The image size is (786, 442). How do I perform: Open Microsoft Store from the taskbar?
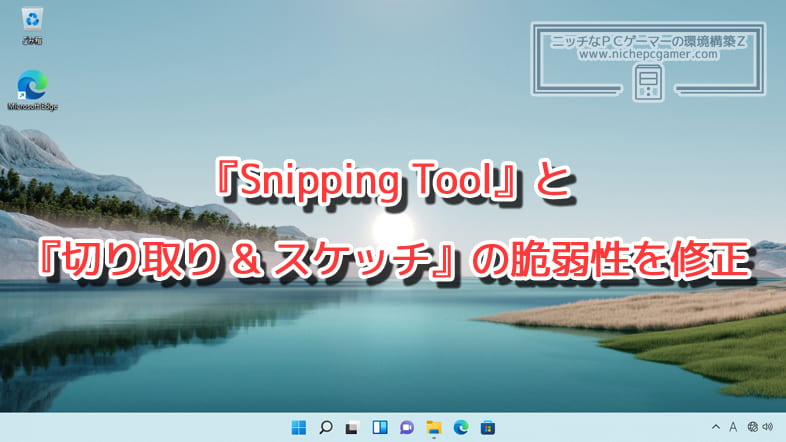tap(488, 427)
